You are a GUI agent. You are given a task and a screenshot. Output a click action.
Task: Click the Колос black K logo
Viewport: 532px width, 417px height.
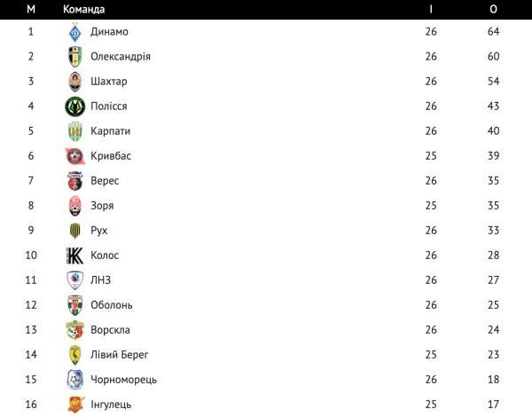pyautogui.click(x=75, y=256)
